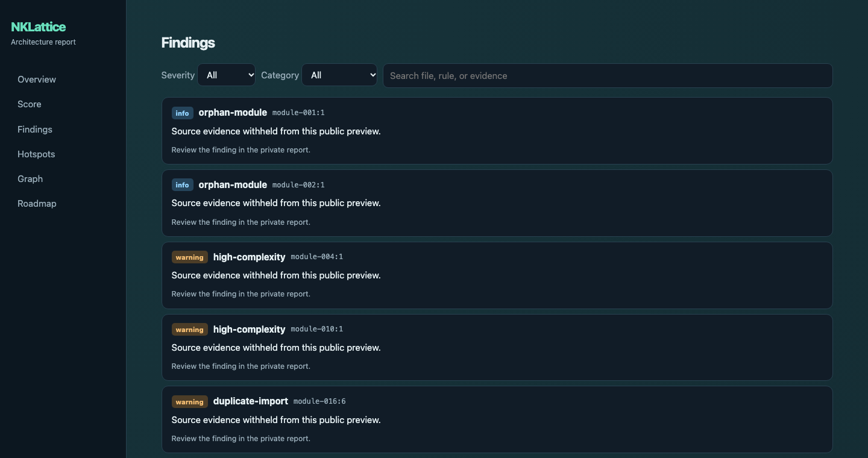This screenshot has width=868, height=458.
Task: Click the Severity label text
Action: (178, 75)
